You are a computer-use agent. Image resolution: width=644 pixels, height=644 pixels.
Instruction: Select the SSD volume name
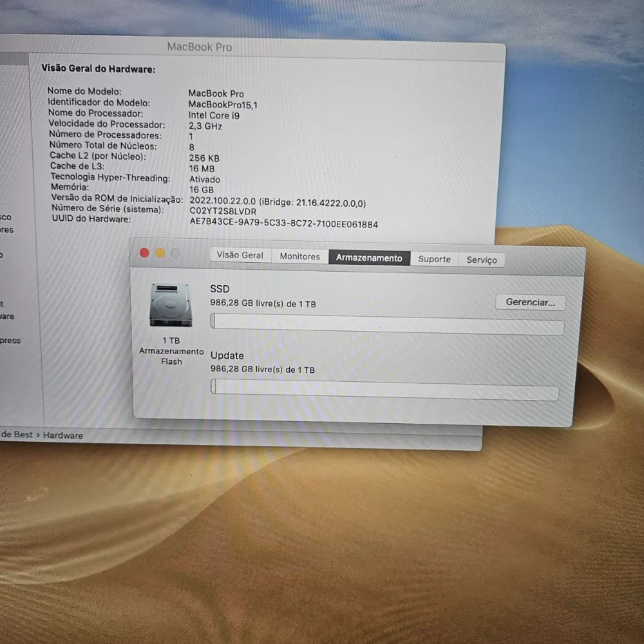(x=220, y=289)
